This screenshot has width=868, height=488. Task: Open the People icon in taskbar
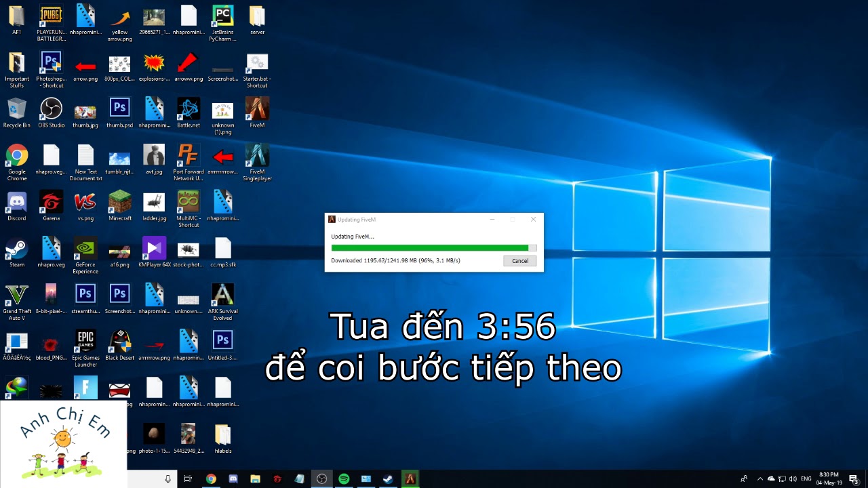tap(744, 479)
